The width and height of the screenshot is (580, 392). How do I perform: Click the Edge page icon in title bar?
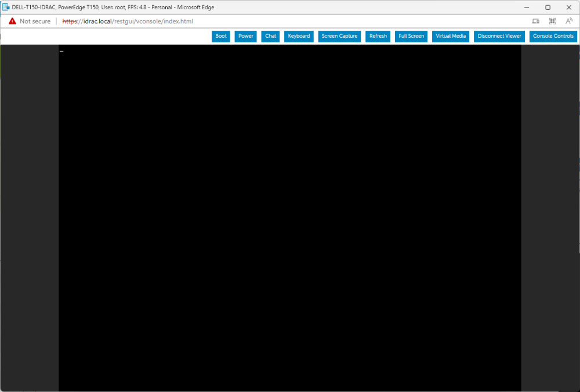(x=6, y=7)
